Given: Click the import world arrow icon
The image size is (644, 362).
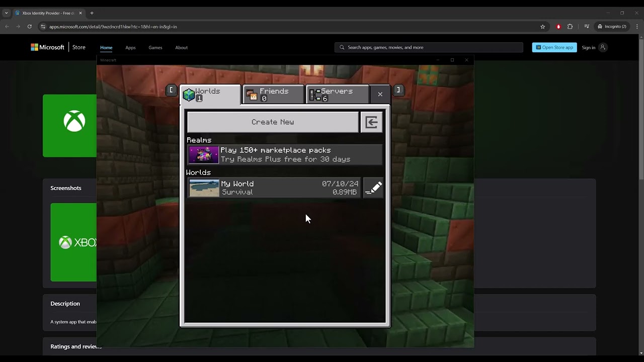Looking at the screenshot, I should point(372,122).
